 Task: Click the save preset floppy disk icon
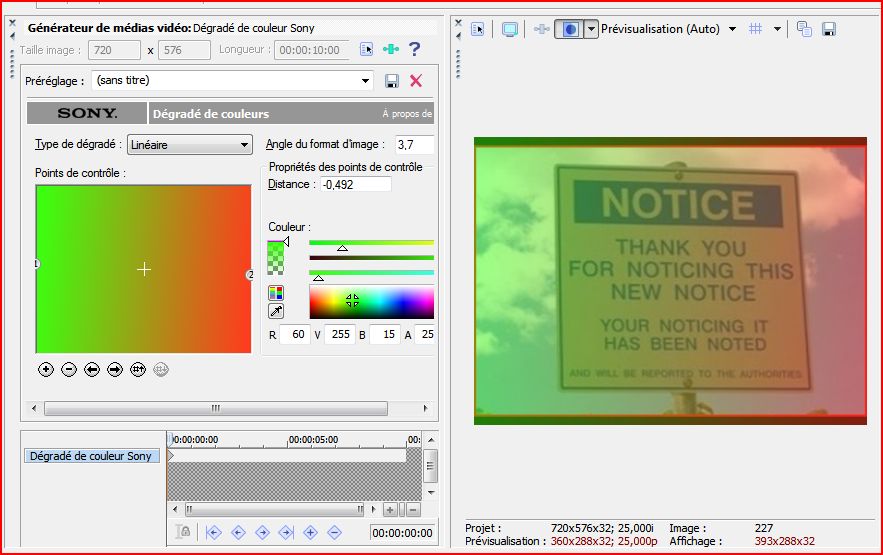(392, 81)
